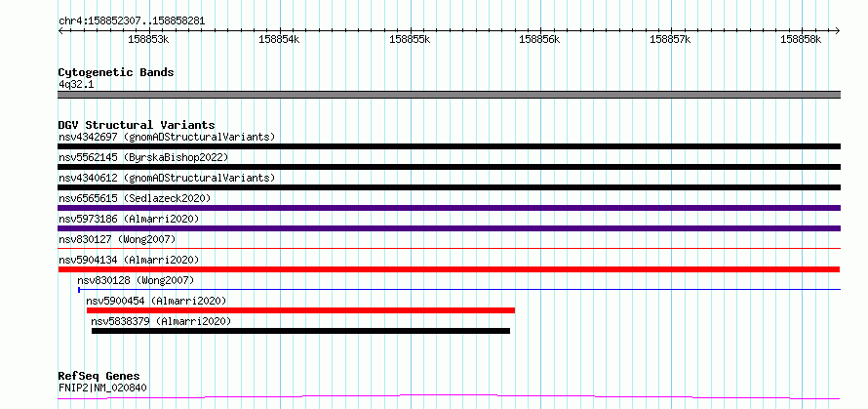Click the 158854k ruler tick label
Viewport: 868px width, 409px height.
tap(279, 39)
